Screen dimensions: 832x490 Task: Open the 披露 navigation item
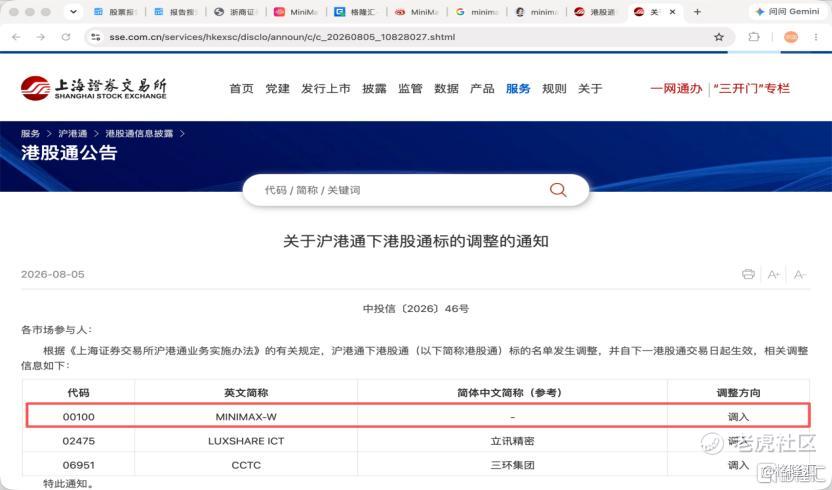point(374,89)
